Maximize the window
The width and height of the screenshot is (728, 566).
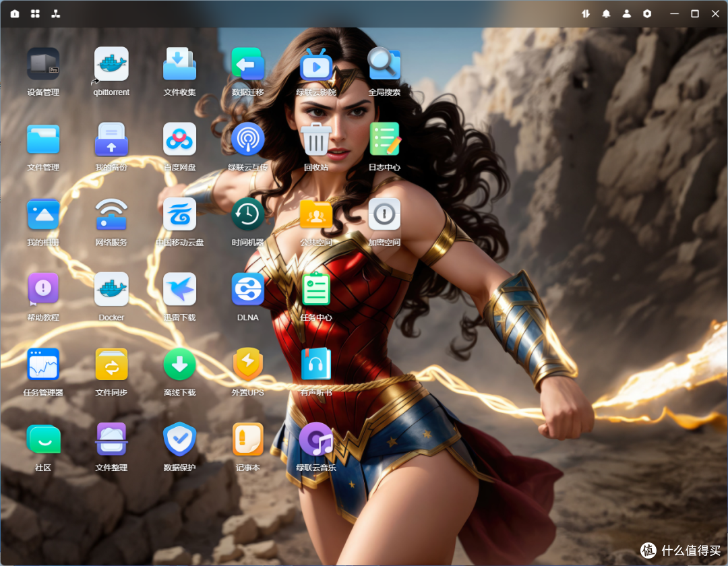695,14
